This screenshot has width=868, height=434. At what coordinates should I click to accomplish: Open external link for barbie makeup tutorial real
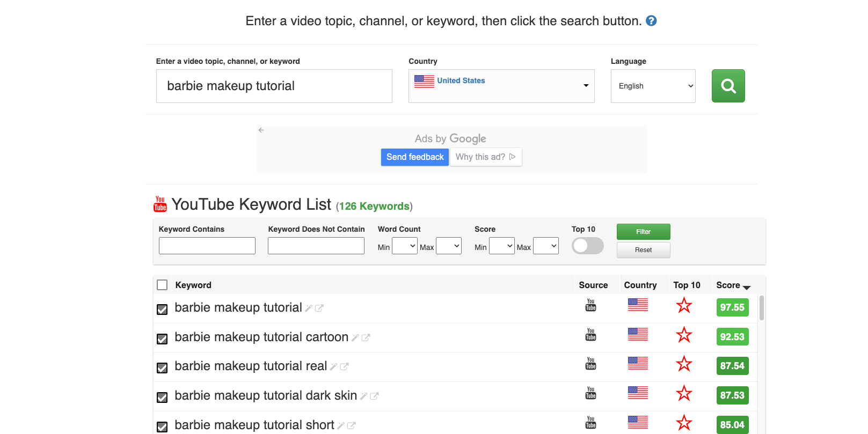click(x=344, y=366)
